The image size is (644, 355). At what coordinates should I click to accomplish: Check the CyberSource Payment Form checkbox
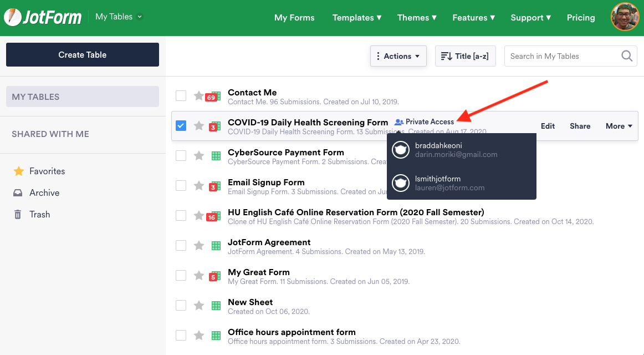pyautogui.click(x=181, y=156)
